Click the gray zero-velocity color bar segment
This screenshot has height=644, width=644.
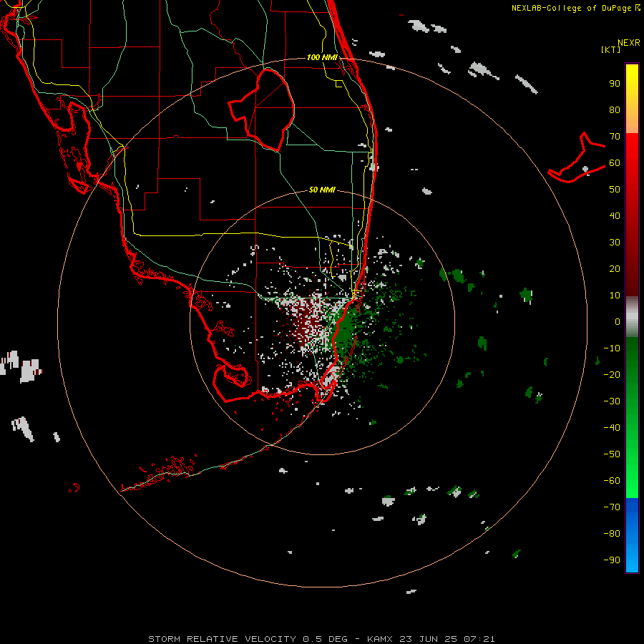point(632,317)
